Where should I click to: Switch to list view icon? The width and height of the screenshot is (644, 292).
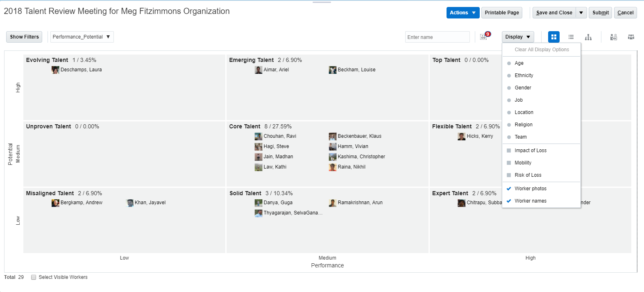click(x=571, y=37)
